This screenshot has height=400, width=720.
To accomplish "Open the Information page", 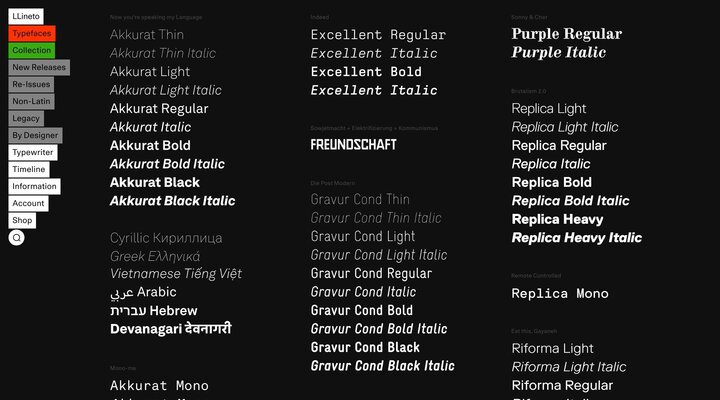I will pos(34,186).
